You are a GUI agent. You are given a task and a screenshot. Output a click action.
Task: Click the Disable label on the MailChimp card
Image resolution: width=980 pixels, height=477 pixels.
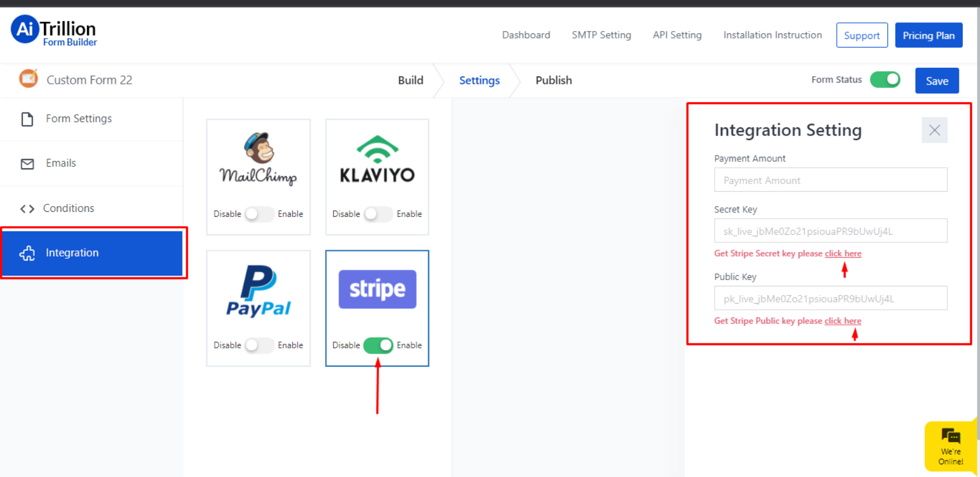227,214
